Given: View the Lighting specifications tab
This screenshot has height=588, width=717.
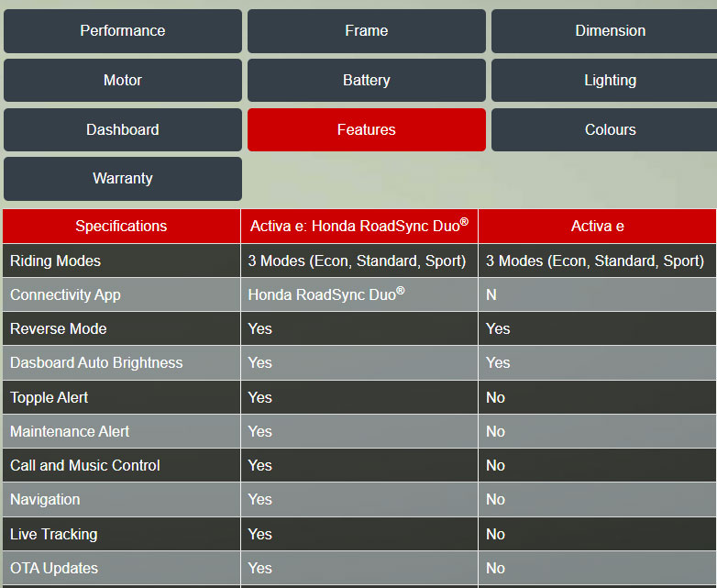Looking at the screenshot, I should [610, 81].
